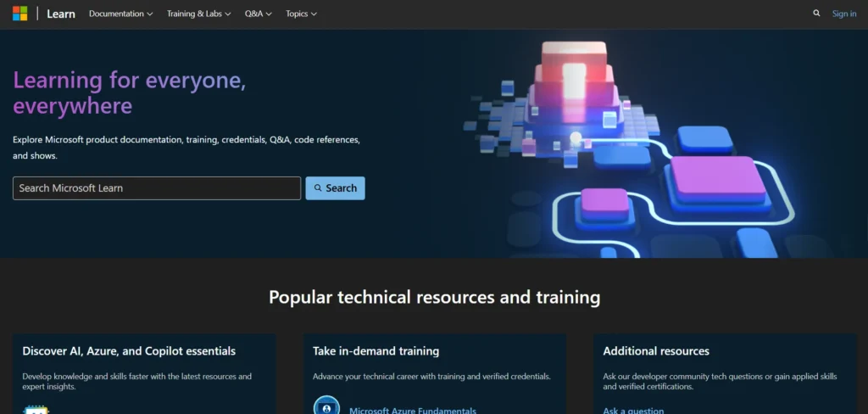
Task: Open the Microsoft Azure Fundamentals link
Action: coord(413,410)
